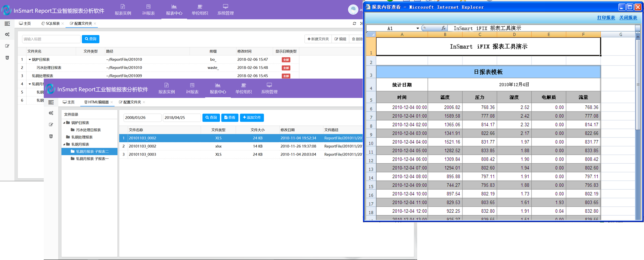Collapse the 轧钢月报表 folder in 文件目录 tree

tap(64, 144)
